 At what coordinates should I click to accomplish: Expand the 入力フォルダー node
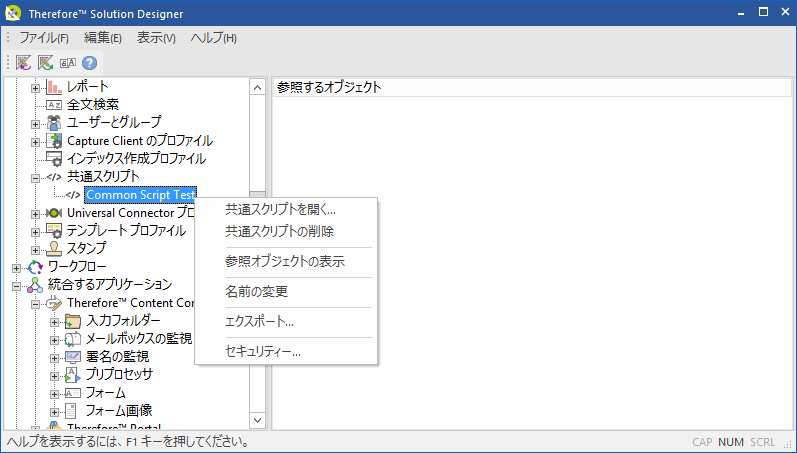tap(54, 322)
